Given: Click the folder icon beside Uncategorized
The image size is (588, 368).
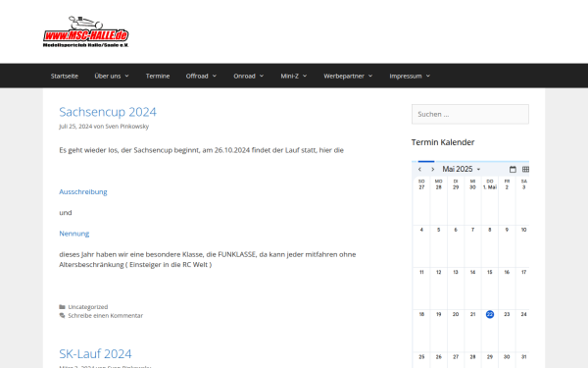Looking at the screenshot, I should (x=63, y=307).
